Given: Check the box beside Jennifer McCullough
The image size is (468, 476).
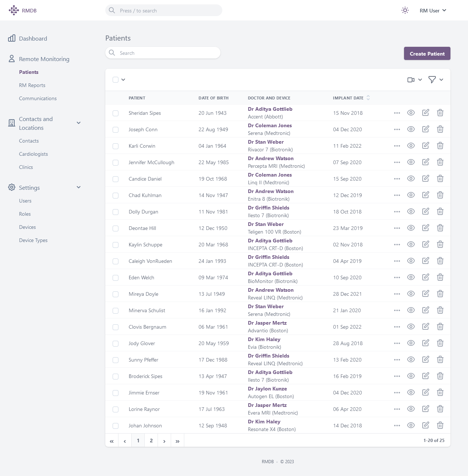Looking at the screenshot, I should pyautogui.click(x=116, y=163).
